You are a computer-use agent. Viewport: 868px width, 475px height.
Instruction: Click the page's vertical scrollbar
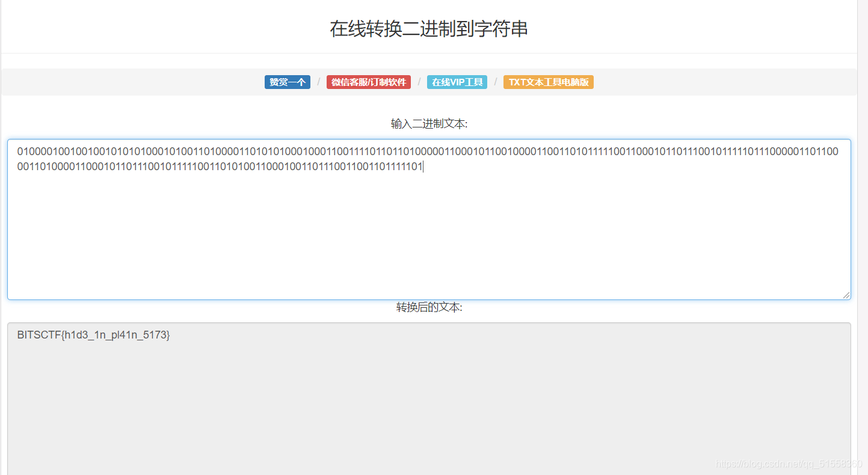pos(863,237)
